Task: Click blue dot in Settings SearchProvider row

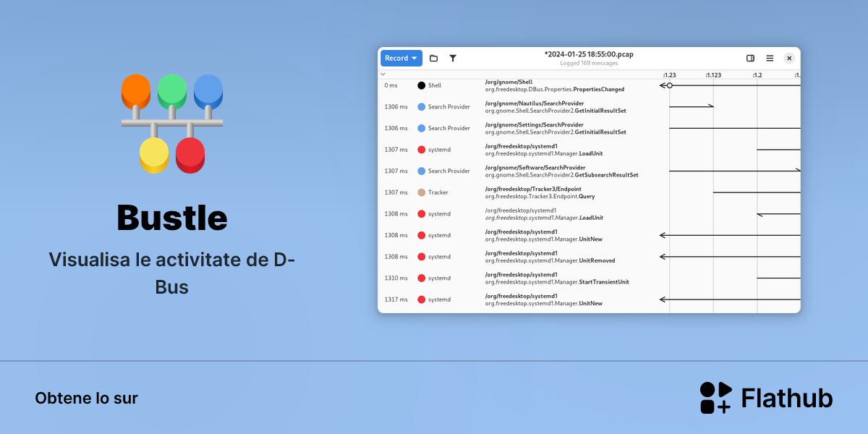Action: pyautogui.click(x=421, y=128)
